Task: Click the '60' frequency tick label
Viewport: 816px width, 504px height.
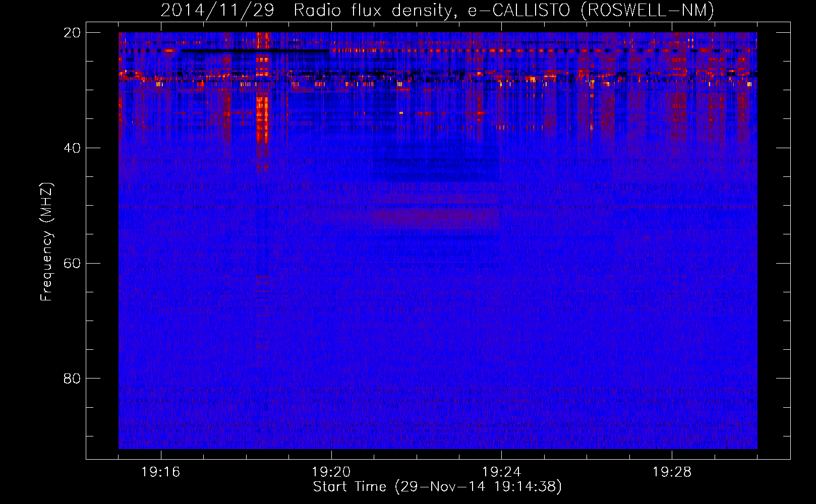Action: (72, 263)
